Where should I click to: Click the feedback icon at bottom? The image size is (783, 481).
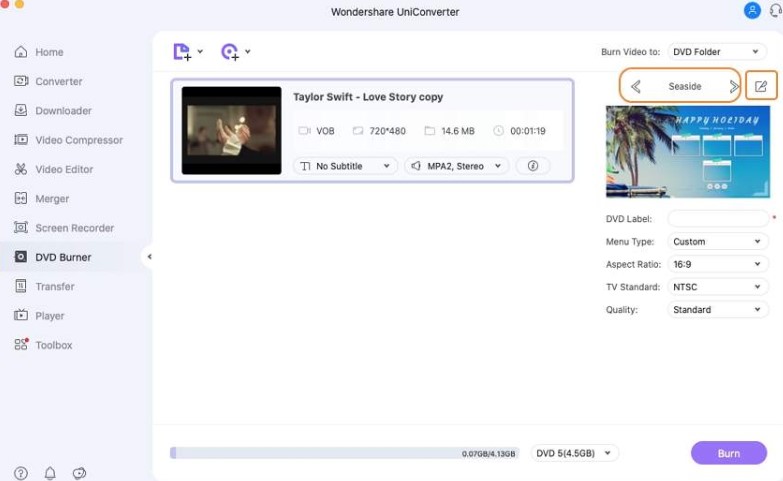pos(79,473)
